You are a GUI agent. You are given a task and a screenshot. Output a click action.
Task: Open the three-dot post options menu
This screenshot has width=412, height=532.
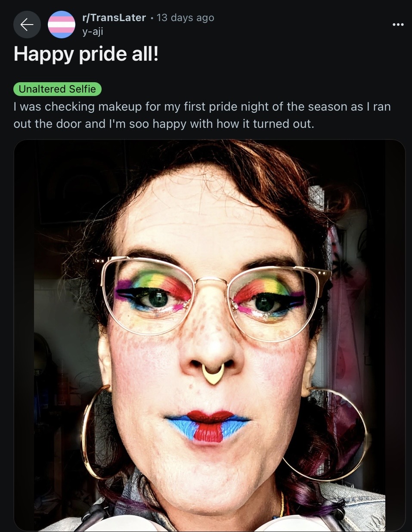tap(398, 25)
